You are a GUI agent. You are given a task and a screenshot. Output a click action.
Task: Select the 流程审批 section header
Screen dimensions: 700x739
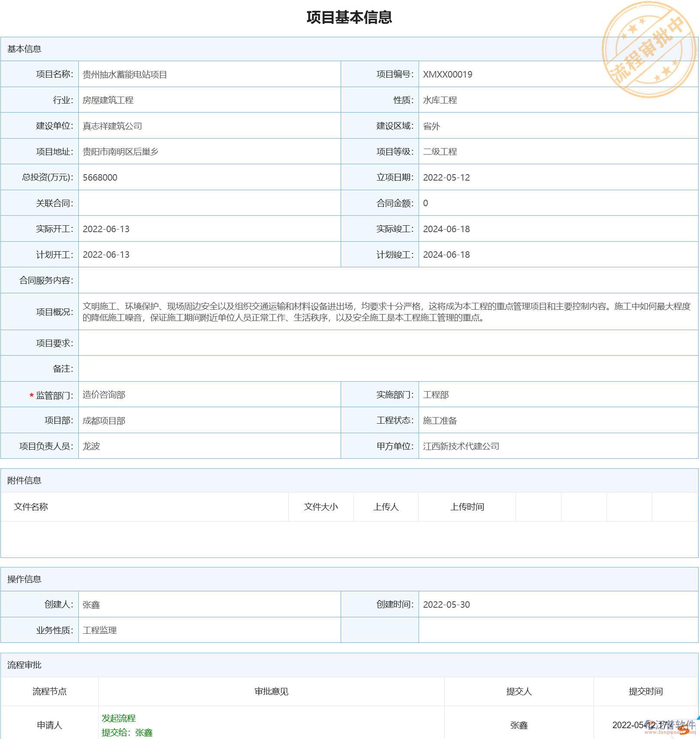(24, 665)
